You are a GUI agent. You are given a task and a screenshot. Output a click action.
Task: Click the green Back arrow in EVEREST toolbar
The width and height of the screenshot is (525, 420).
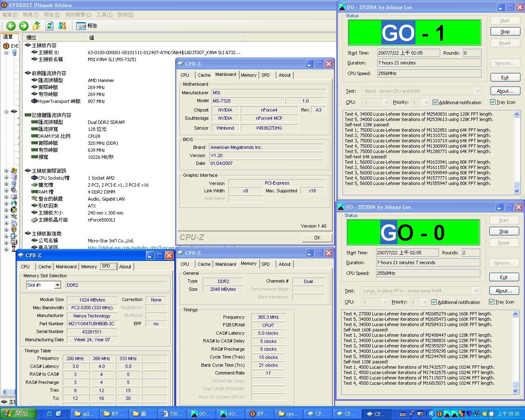(x=11, y=26)
